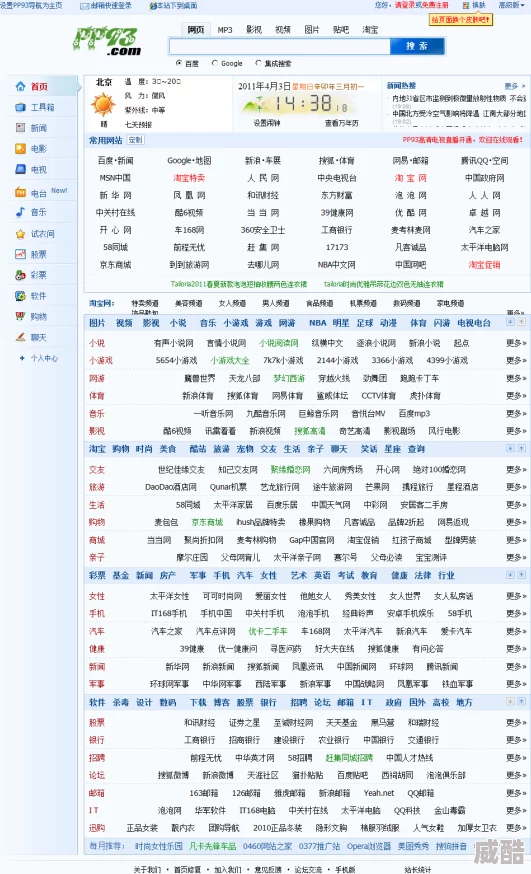Switch to the 淘宝 search tab
The image size is (531, 874).
click(x=370, y=30)
